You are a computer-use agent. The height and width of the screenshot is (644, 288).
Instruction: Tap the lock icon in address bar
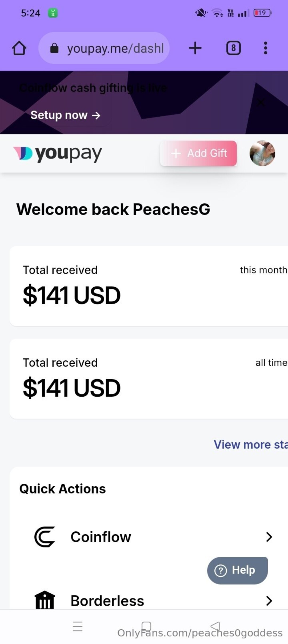point(54,48)
